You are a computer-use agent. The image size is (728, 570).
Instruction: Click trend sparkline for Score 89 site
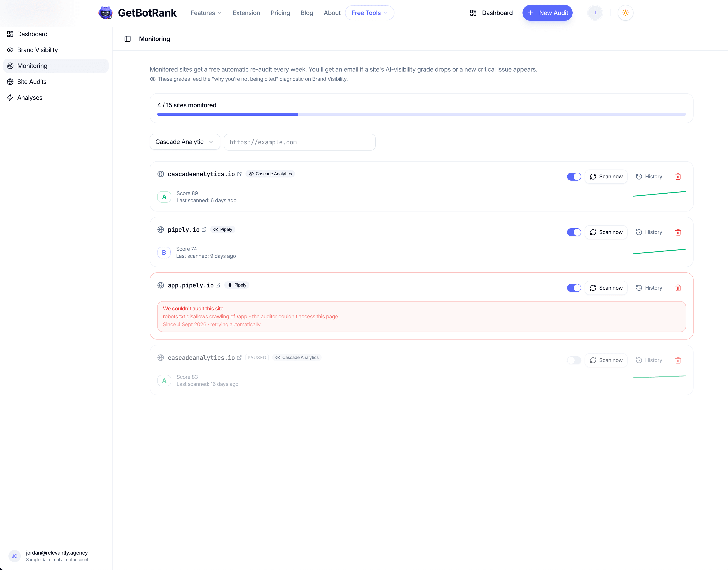659,194
